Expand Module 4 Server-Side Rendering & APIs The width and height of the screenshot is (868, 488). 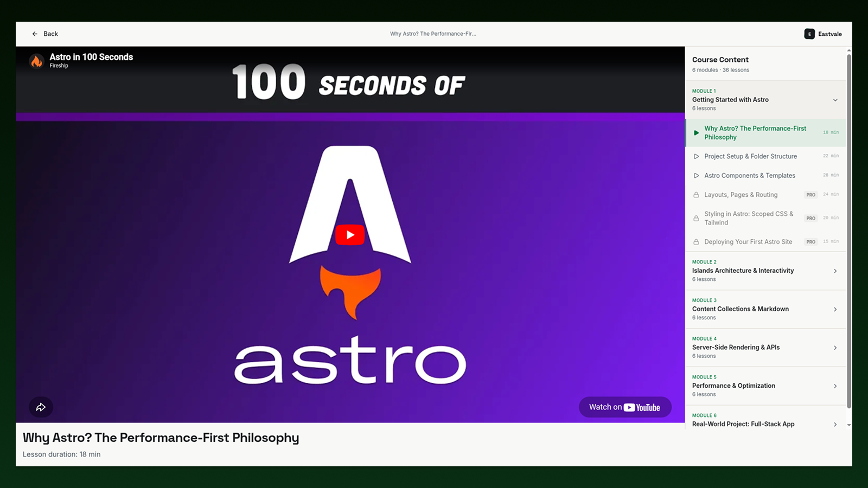coord(765,348)
